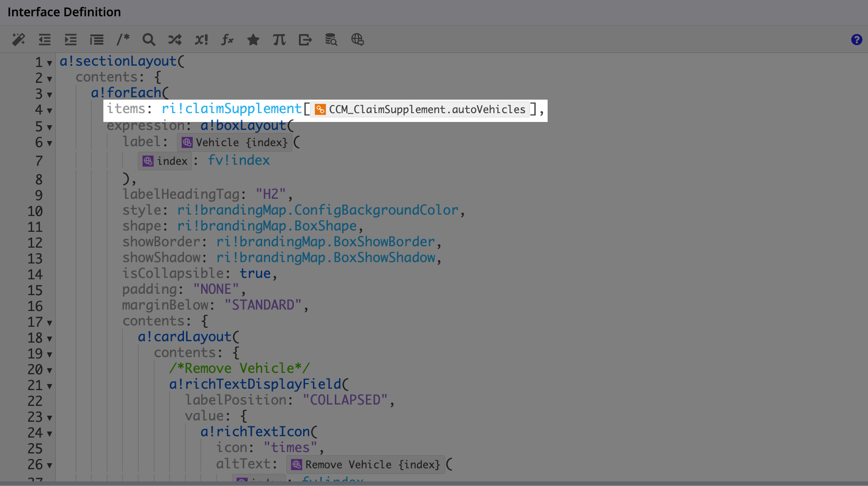Click the globe translation icon in toolbar
The image size is (868, 486).
(358, 40)
